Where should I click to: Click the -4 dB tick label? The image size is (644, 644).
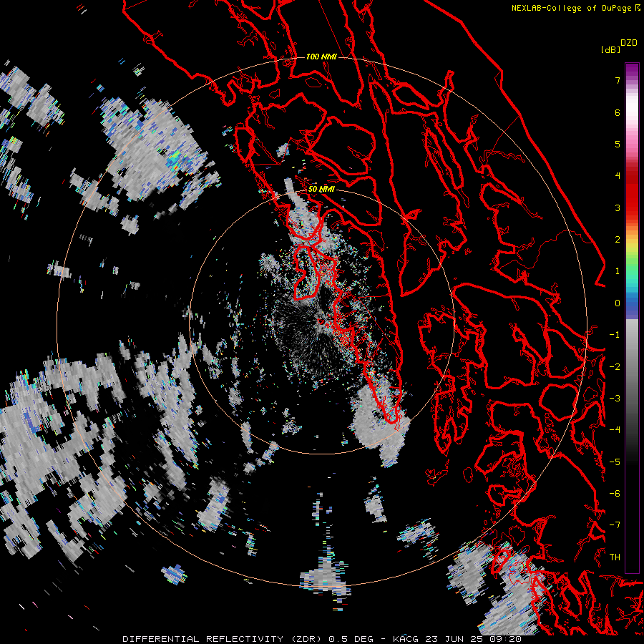tap(615, 430)
